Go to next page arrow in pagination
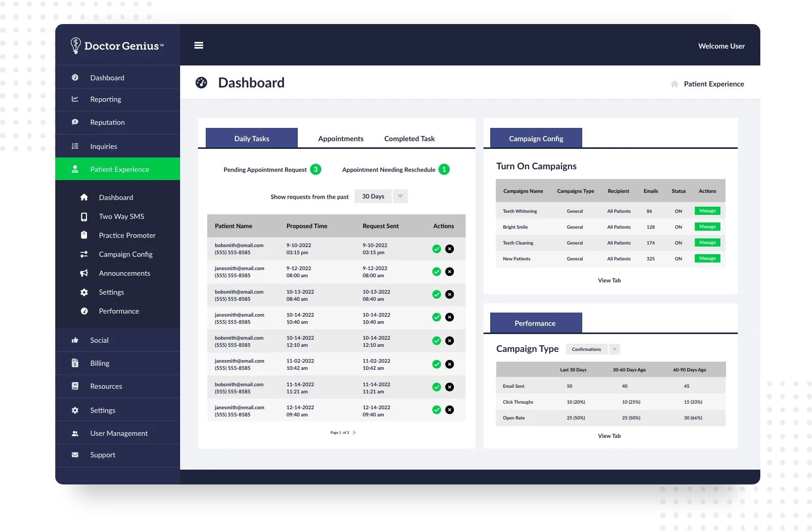The height and width of the screenshot is (531, 812). (x=355, y=433)
